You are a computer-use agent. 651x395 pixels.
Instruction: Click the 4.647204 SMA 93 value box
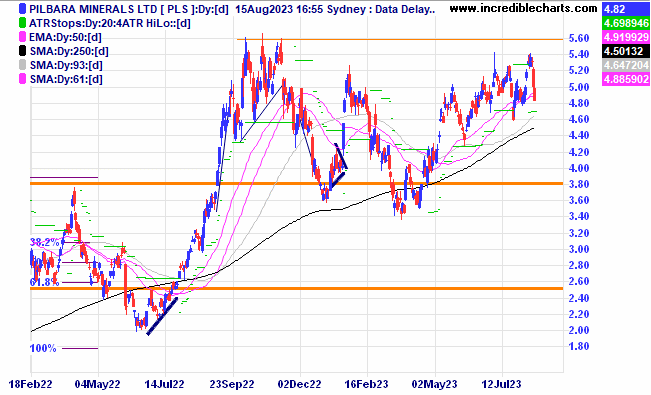tap(625, 65)
